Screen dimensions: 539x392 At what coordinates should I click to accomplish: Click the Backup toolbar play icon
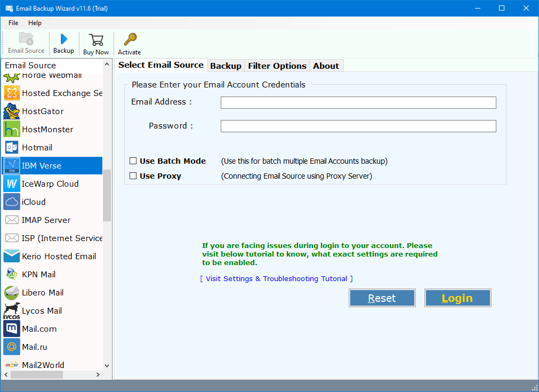[x=63, y=39]
